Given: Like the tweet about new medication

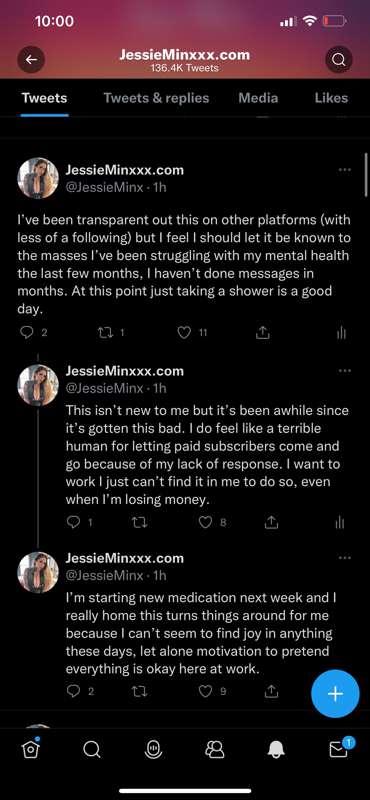Looking at the screenshot, I should tap(205, 691).
